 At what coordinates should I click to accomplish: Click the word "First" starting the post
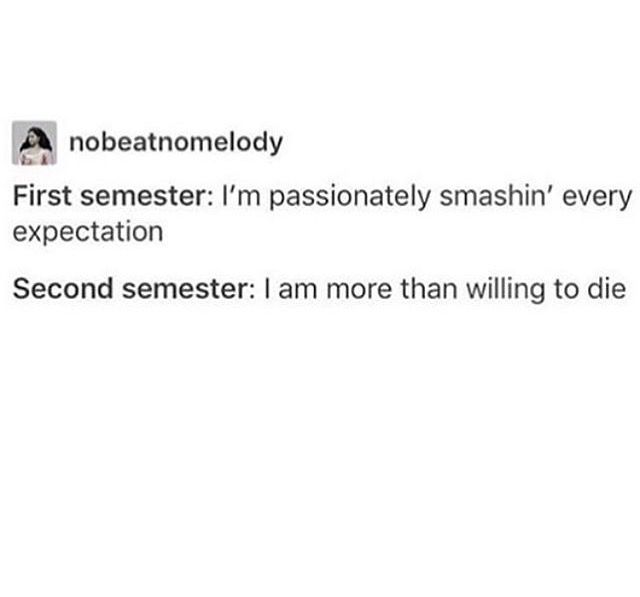click(x=42, y=196)
